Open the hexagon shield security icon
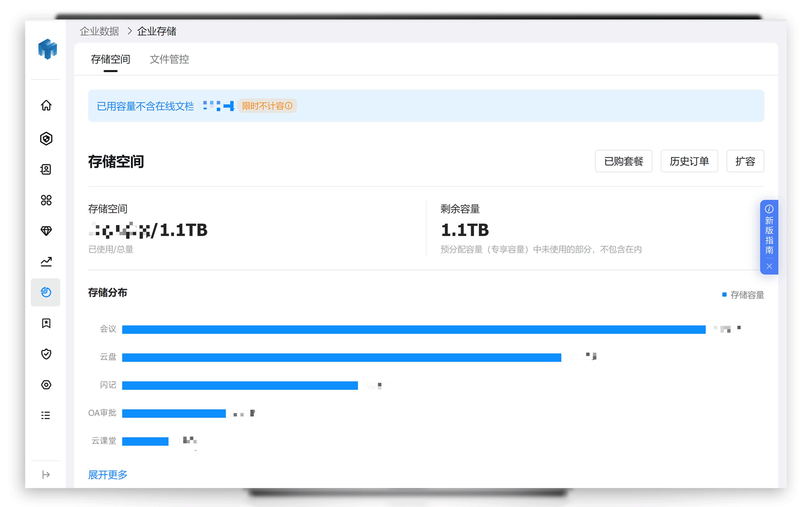The image size is (812, 507). pos(46,138)
